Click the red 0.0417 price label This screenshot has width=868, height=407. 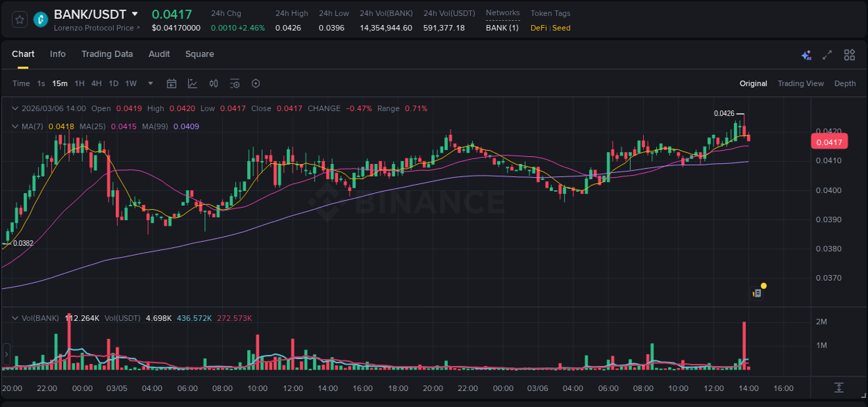click(x=829, y=141)
